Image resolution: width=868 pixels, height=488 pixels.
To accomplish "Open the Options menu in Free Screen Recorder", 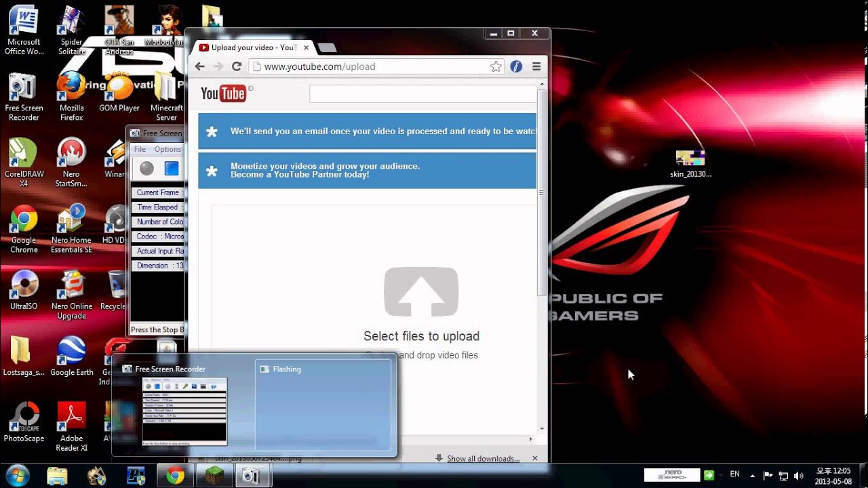I will pos(167,149).
